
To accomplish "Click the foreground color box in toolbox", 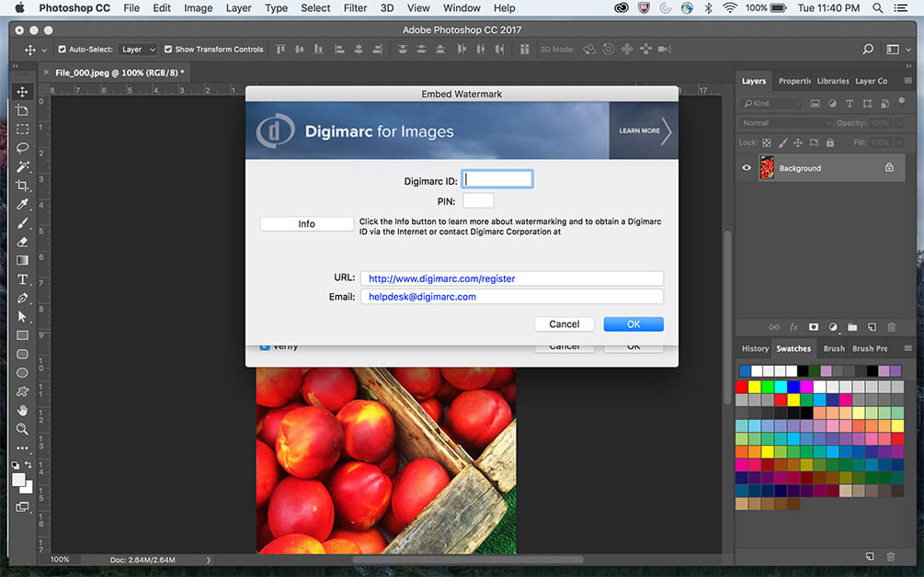I will (x=19, y=480).
